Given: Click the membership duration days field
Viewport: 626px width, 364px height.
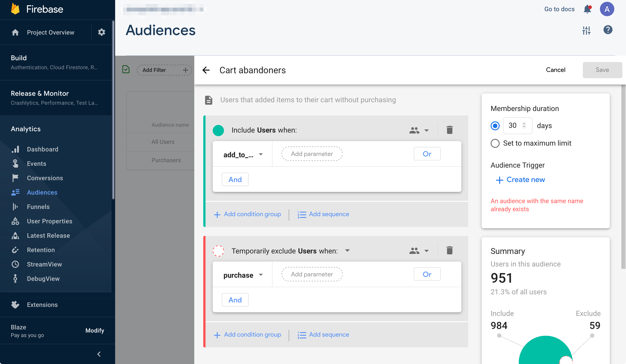Looking at the screenshot, I should 513,125.
